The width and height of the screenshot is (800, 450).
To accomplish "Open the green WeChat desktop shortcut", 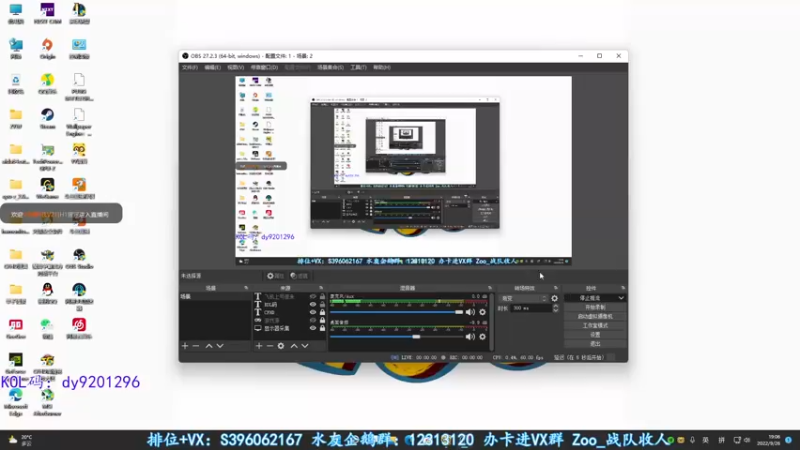I will 47,329.
